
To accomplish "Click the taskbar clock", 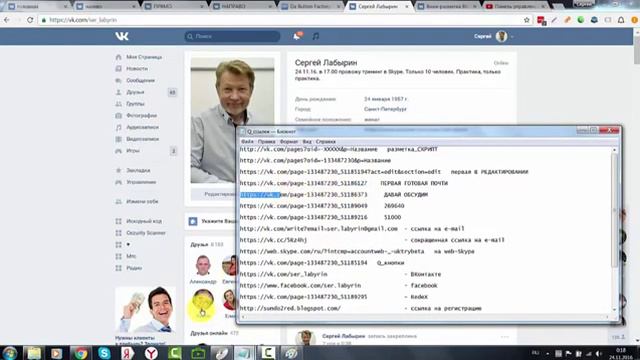I will tap(621, 353).
